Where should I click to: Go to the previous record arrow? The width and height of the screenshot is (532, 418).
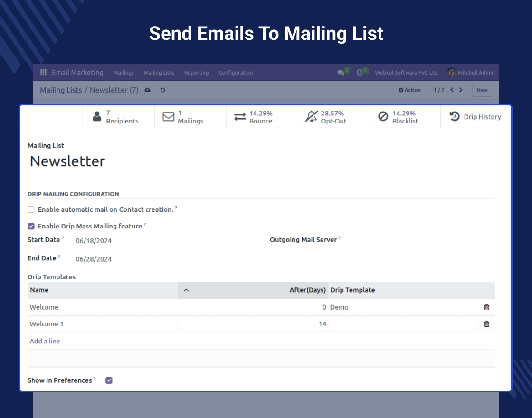[x=452, y=90]
